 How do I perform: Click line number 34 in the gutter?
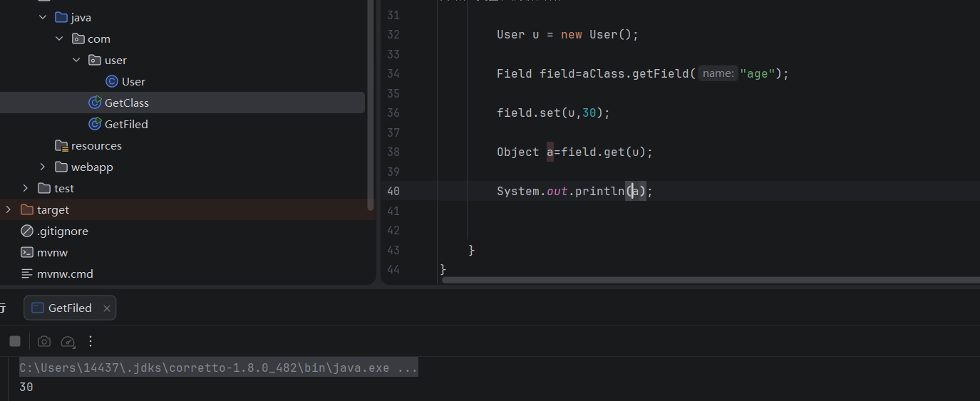tap(393, 73)
